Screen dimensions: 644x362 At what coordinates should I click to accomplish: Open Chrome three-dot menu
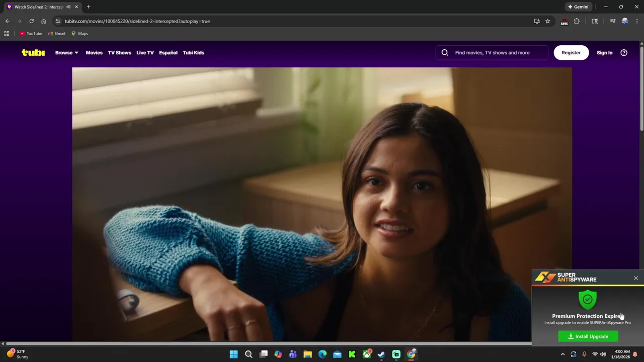[636, 21]
